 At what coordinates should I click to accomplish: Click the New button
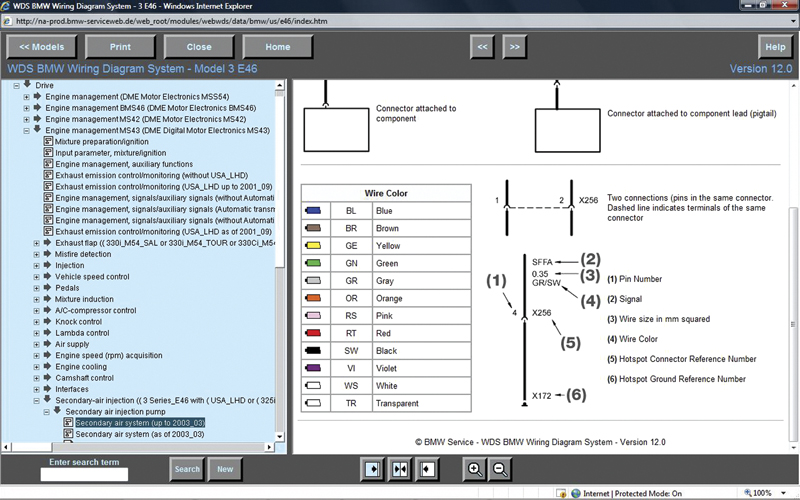[225, 469]
